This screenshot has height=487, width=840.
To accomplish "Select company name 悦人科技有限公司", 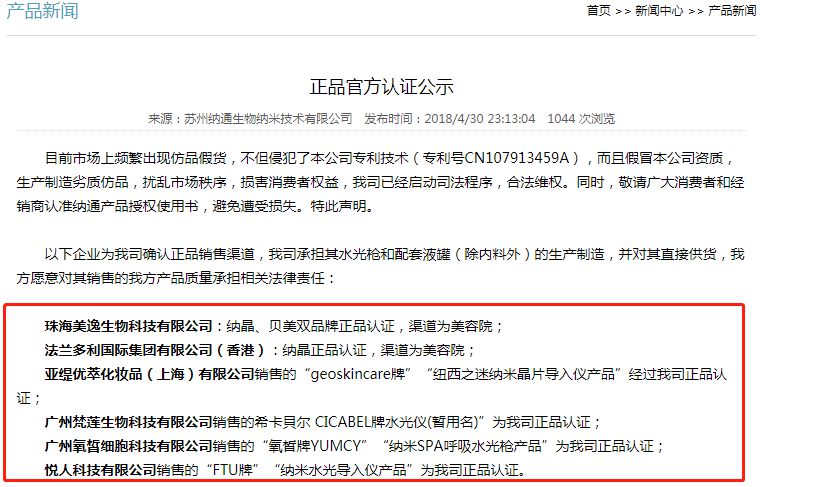I will 101,470.
